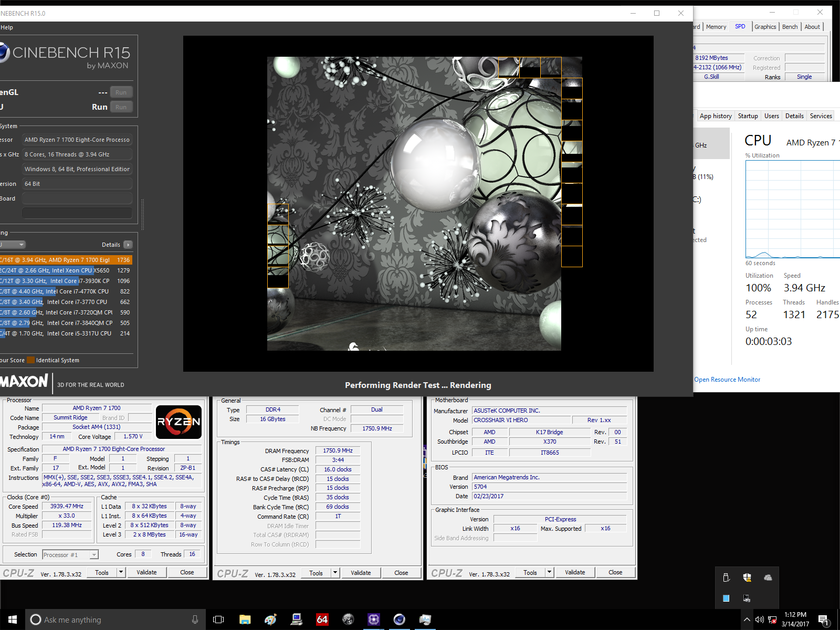The width and height of the screenshot is (840, 630).
Task: Switch to the SPD tab in CPU-Z
Action: (x=740, y=26)
